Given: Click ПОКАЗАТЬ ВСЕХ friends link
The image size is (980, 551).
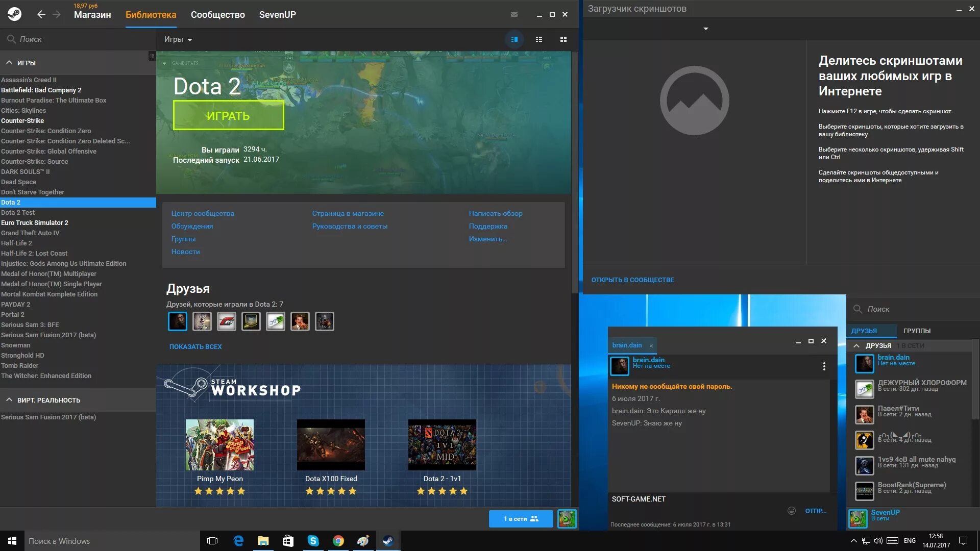Looking at the screenshot, I should click(x=195, y=346).
